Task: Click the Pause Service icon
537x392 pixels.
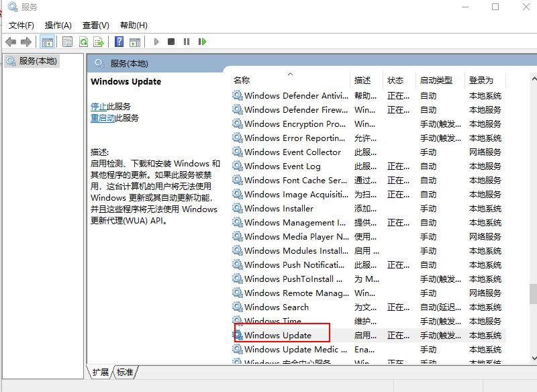Action: pos(187,42)
